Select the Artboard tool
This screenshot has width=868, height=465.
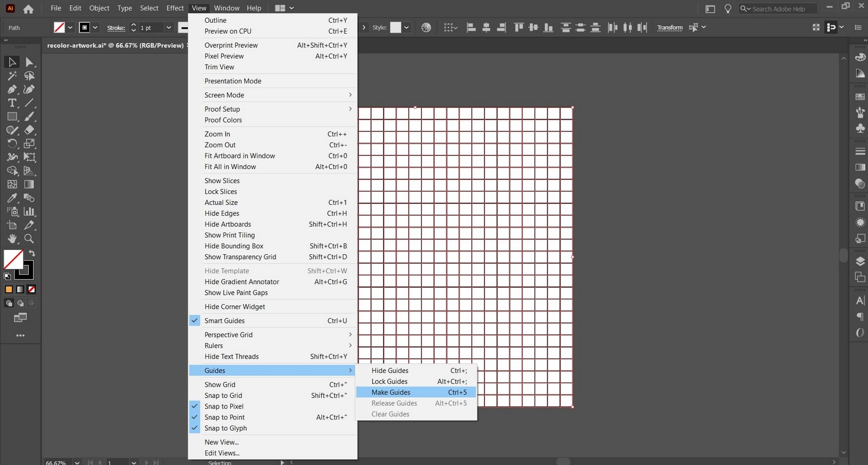pos(12,225)
